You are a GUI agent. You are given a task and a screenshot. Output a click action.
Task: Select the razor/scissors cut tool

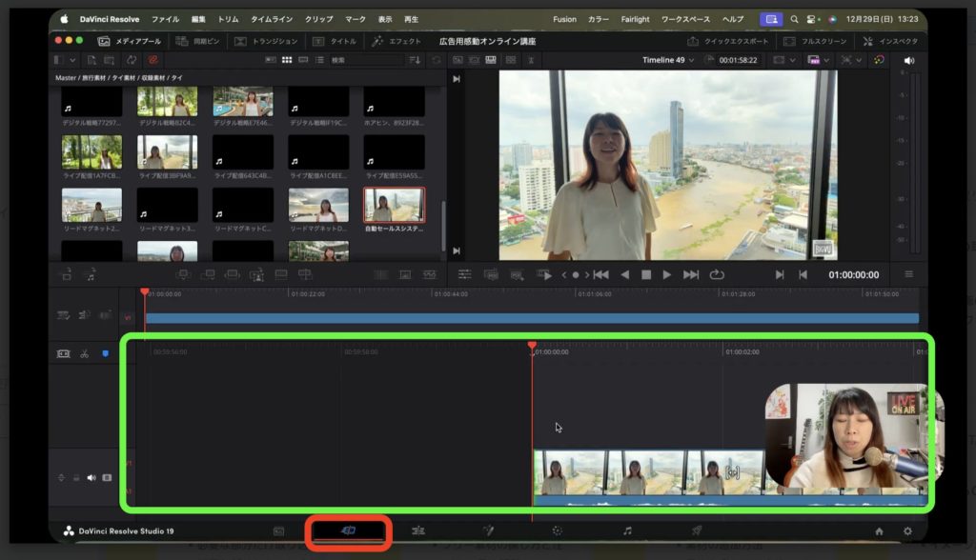click(85, 353)
